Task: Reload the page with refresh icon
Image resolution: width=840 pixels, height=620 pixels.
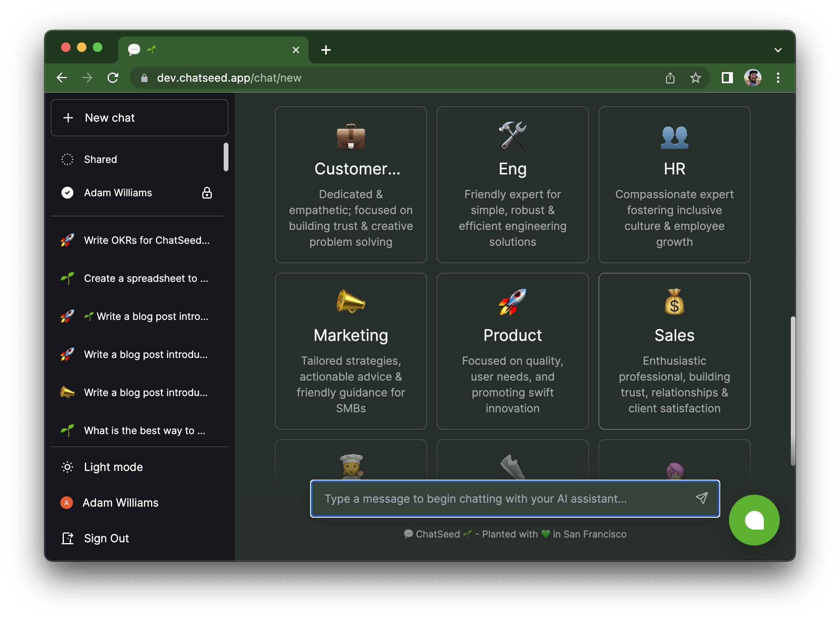Action: pyautogui.click(x=113, y=78)
